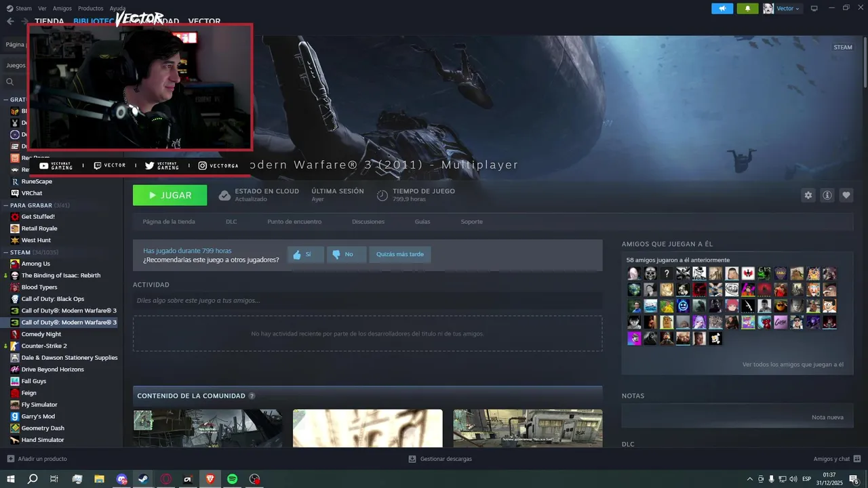Viewport: 868px width, 488px height.
Task: Click the cloud status checkmark icon
Action: (224, 195)
